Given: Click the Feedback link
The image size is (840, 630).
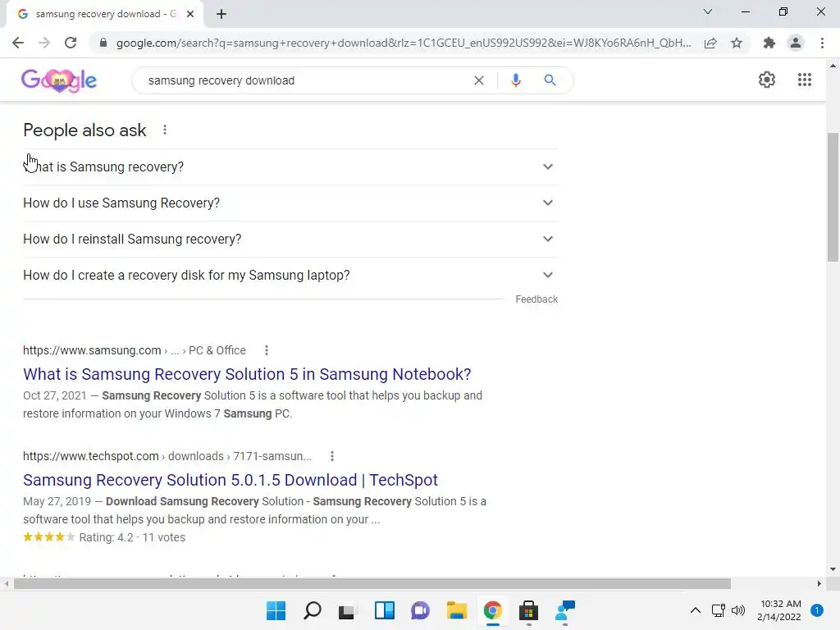Looking at the screenshot, I should click(x=536, y=299).
